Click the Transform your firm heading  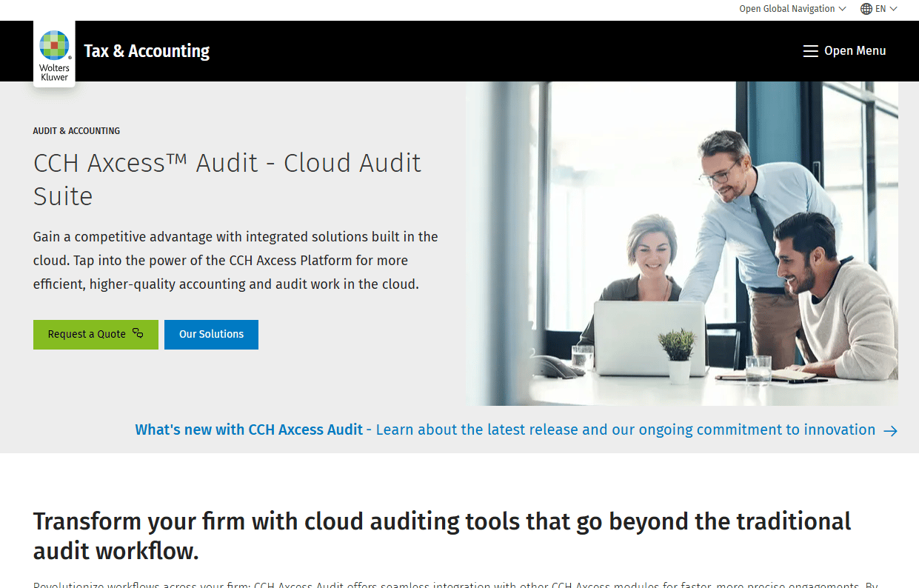pyautogui.click(x=442, y=536)
